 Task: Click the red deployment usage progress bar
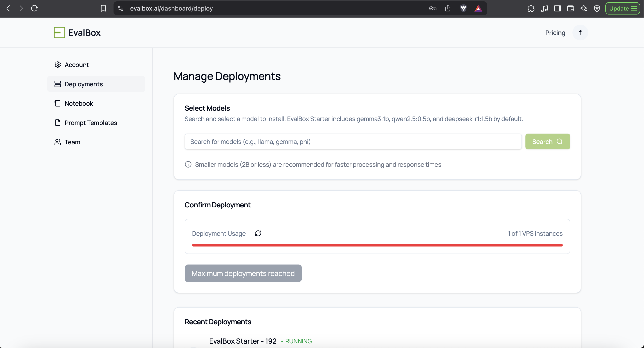coord(377,245)
